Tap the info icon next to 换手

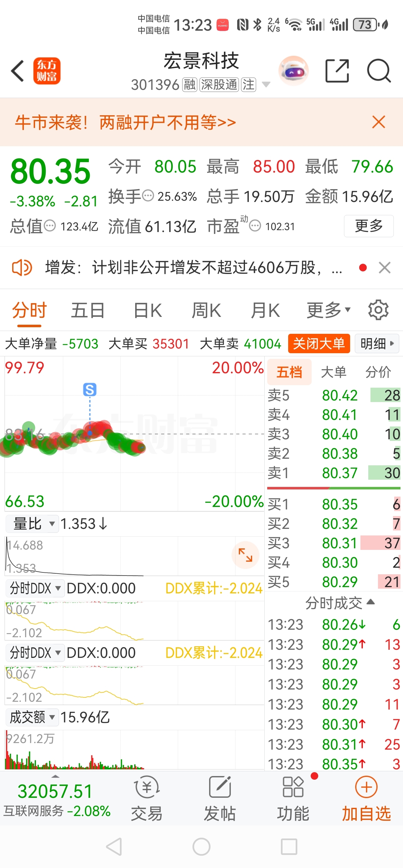pos(148,195)
